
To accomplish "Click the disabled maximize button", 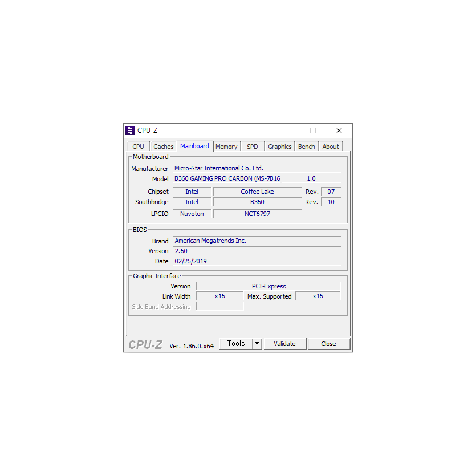I will pos(313,131).
